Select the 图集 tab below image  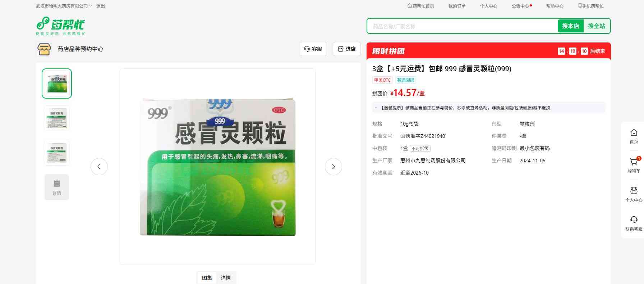[207, 278]
